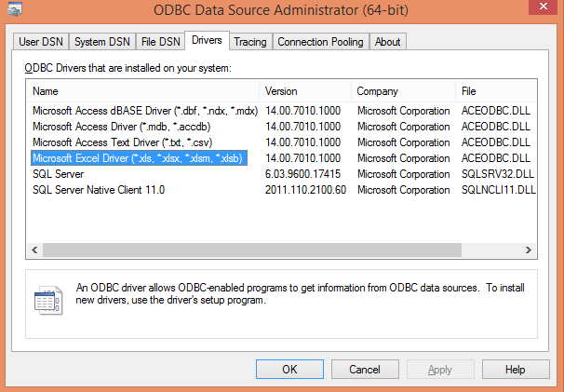Click the Company column header
564x392 pixels.
point(403,91)
